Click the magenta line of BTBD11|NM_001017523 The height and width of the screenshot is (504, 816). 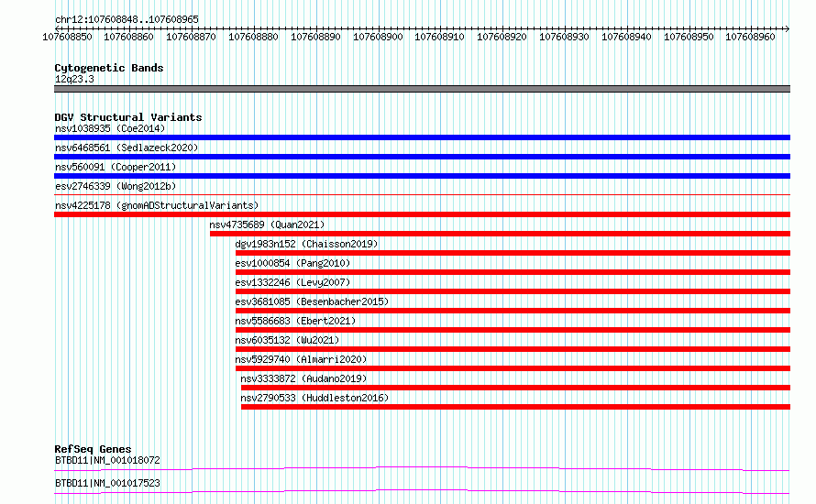(422, 491)
